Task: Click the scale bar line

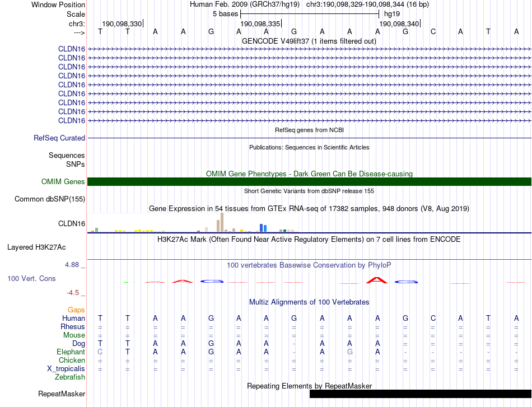Action: (310, 14)
